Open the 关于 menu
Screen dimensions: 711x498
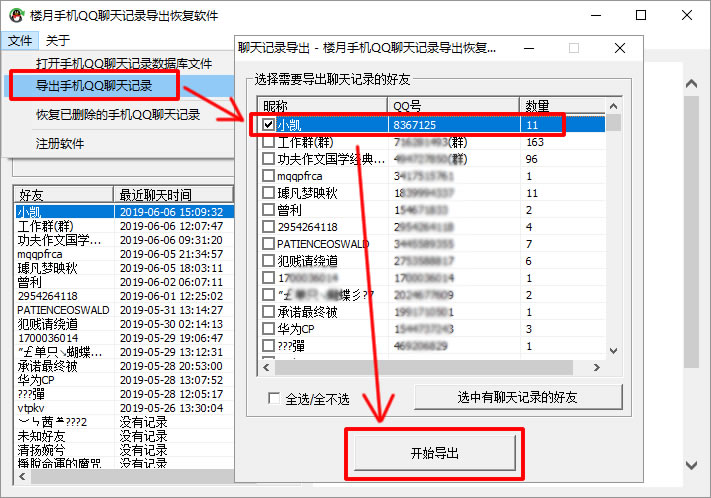(x=58, y=40)
